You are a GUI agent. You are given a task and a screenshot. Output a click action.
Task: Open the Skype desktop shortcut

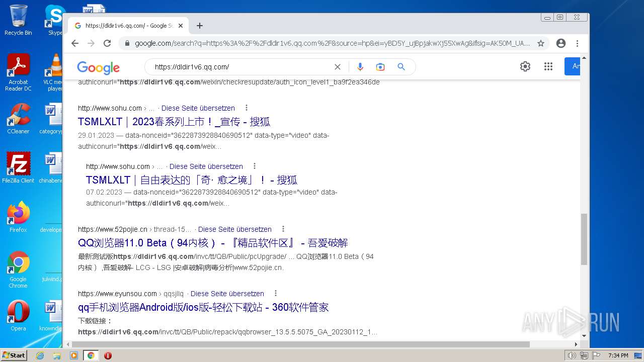point(55,20)
